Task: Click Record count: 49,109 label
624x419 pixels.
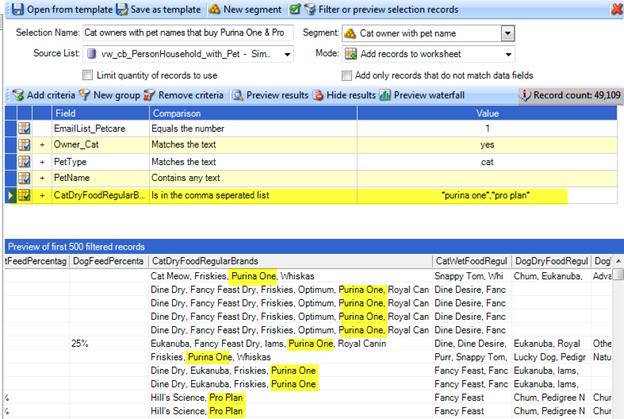Action: (x=577, y=95)
